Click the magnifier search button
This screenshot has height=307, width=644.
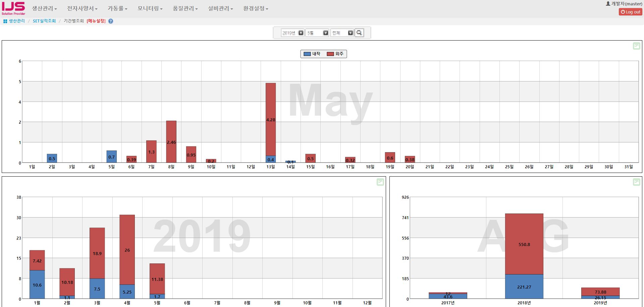click(x=359, y=33)
